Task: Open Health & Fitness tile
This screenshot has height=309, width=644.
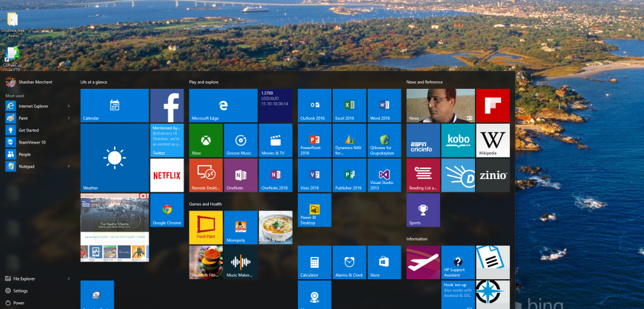Action: click(206, 262)
